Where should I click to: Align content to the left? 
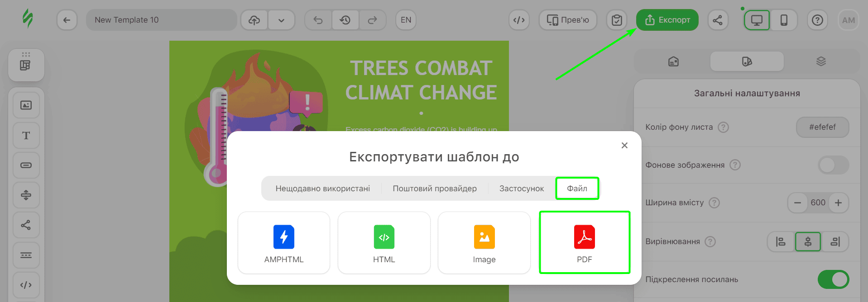(x=781, y=242)
